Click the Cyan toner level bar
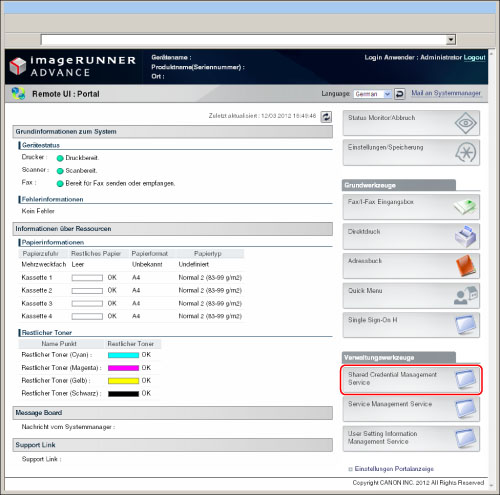The width and height of the screenshot is (500, 495). 123,355
